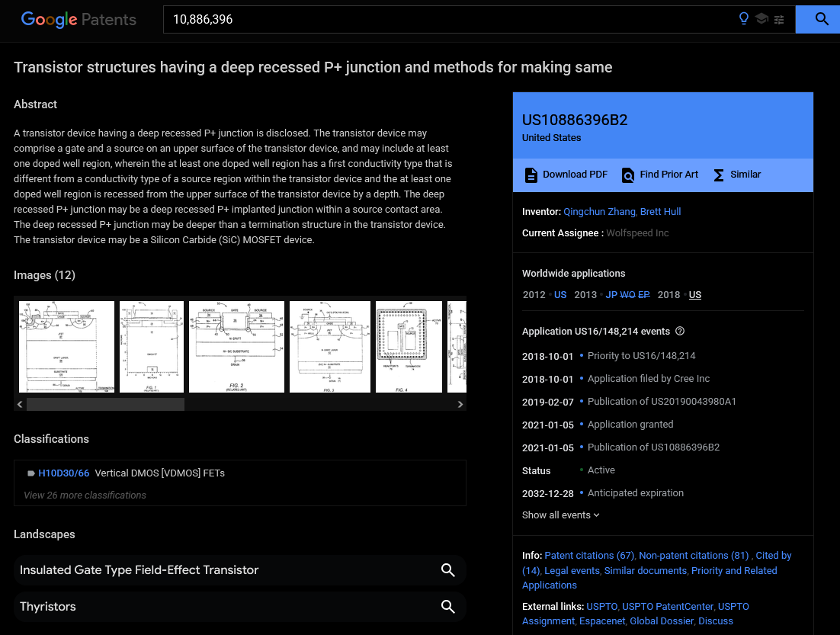The width and height of the screenshot is (840, 635).
Task: Select Thyristors landscape row
Action: [x=240, y=607]
